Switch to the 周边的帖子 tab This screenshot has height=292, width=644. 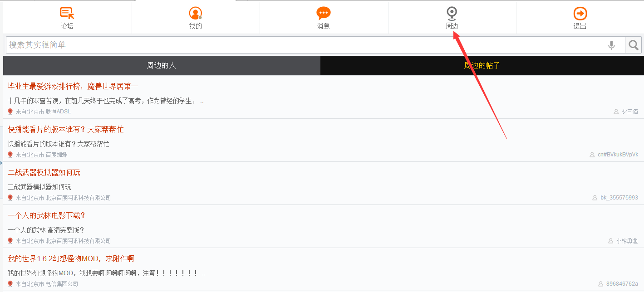tap(482, 65)
